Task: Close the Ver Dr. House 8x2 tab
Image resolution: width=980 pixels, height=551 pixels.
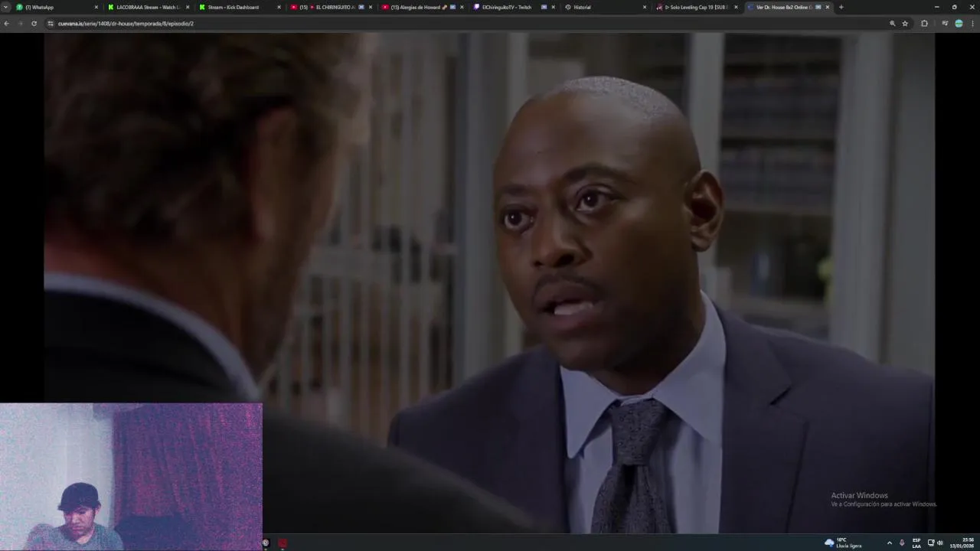Action: click(827, 7)
